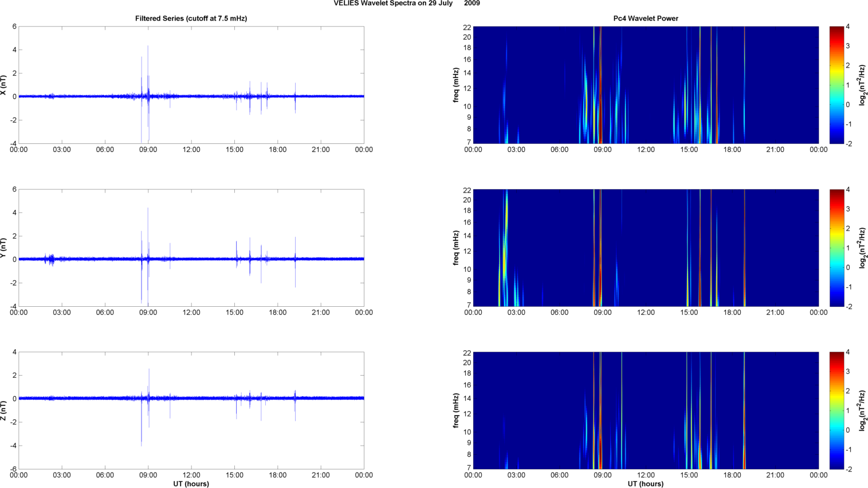Viewport: 868px width, 488px height.
Task: Click UT (hours) label under bottom wavelet plot
Action: point(645,484)
